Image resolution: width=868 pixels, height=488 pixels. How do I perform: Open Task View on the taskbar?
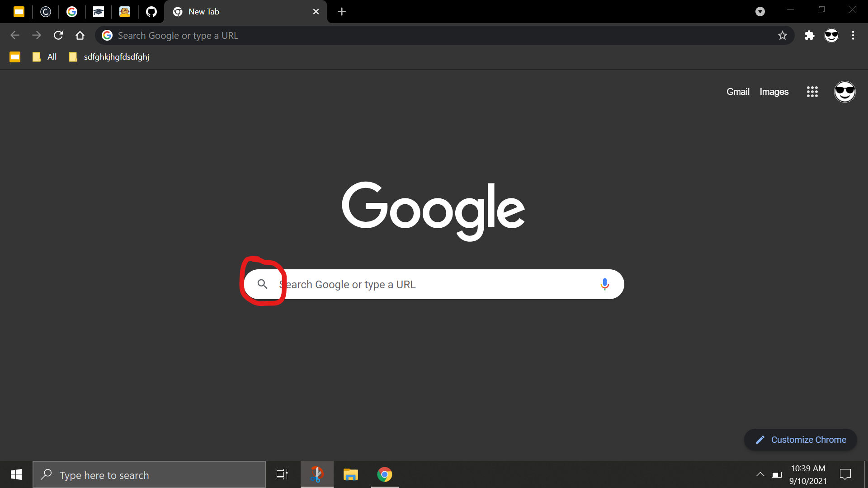pos(282,474)
